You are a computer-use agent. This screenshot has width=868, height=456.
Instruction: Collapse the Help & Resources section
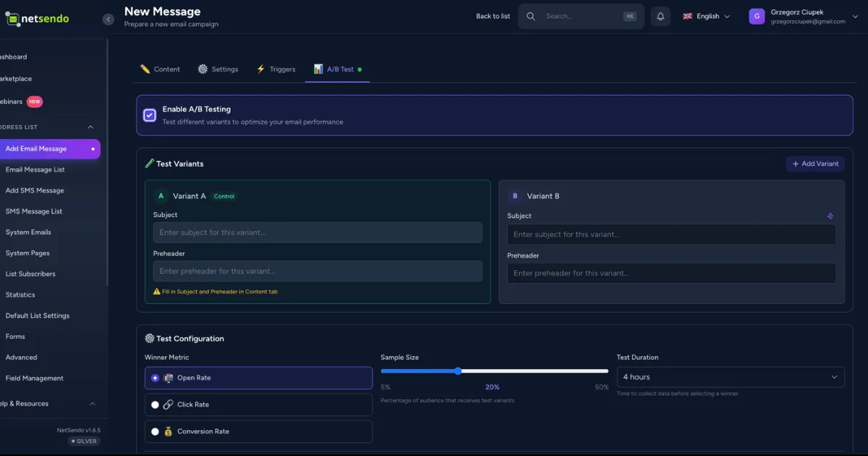pyautogui.click(x=93, y=404)
